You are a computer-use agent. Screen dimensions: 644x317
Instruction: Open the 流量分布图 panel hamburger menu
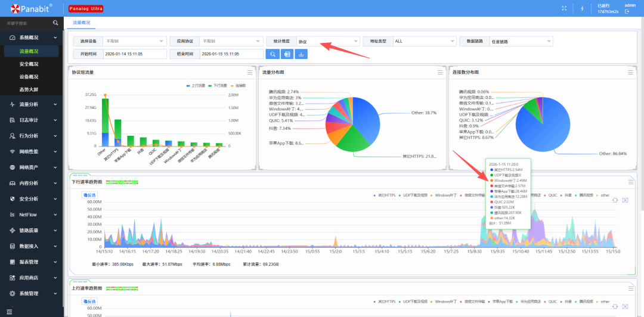[440, 72]
